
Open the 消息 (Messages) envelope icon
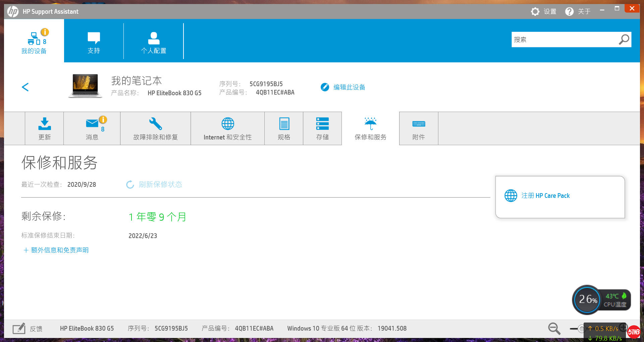[92, 124]
